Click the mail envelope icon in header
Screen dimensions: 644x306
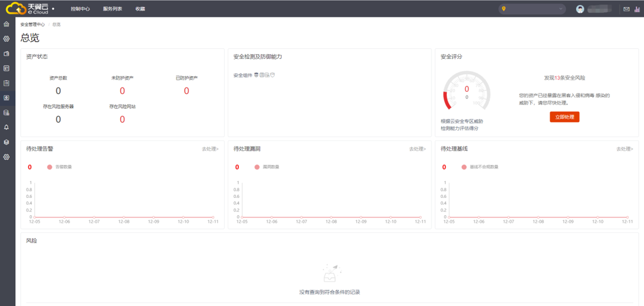[x=626, y=9]
